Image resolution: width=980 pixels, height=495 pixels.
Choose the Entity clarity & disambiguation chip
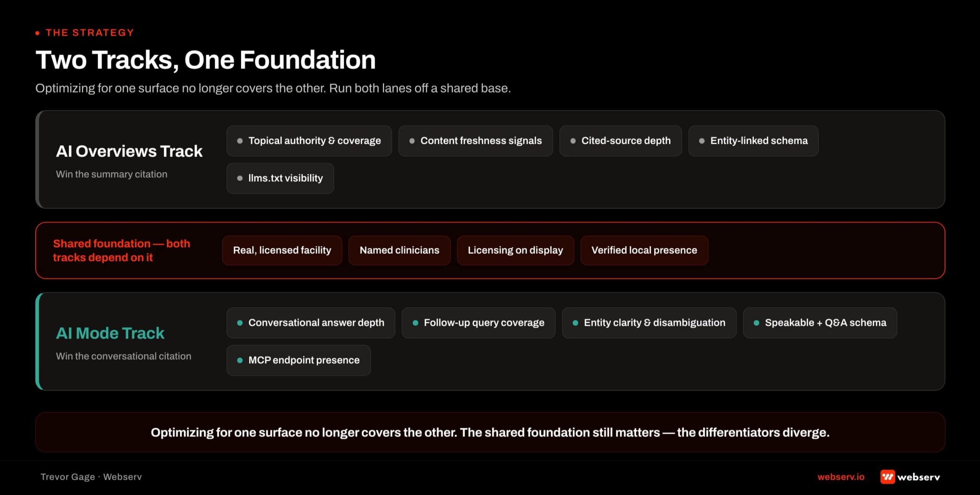coord(649,323)
